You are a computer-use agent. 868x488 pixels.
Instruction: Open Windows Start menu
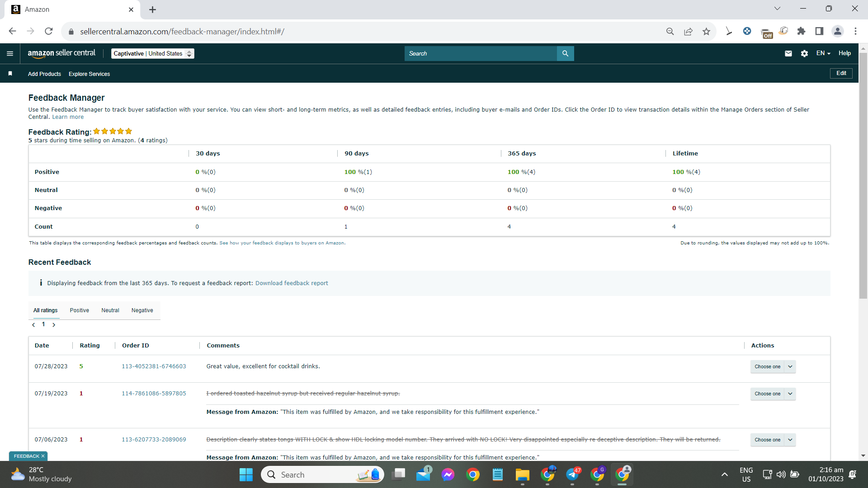[246, 474]
